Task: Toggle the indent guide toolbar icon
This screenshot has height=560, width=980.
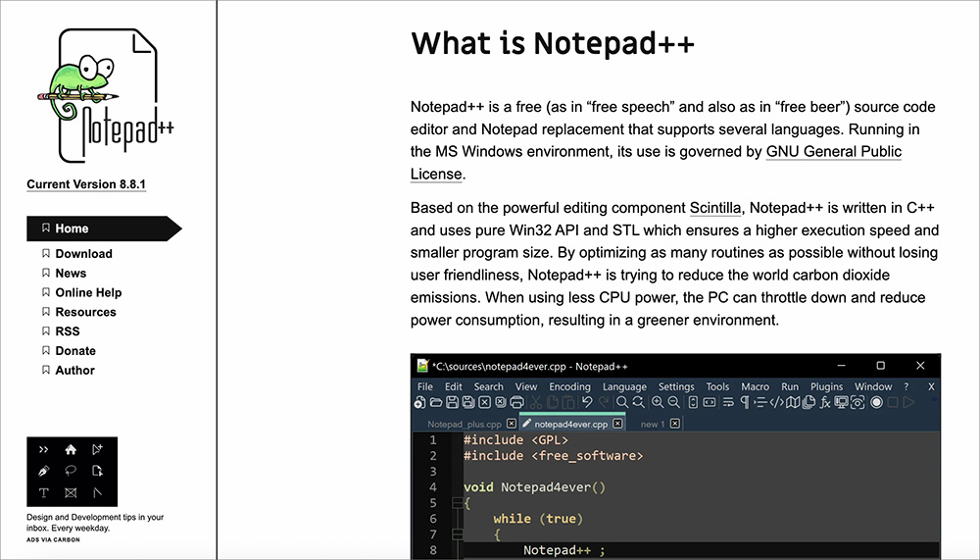Action: [x=760, y=402]
